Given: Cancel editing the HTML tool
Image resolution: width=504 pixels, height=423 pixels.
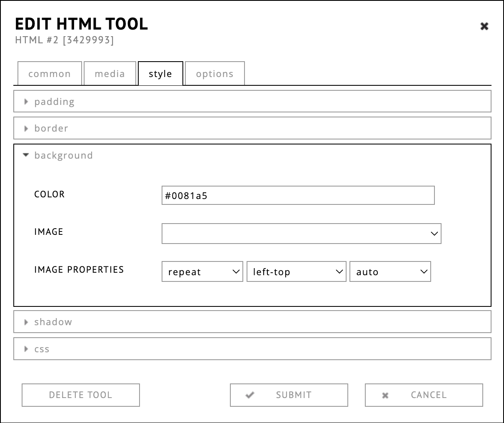Looking at the screenshot, I should click(424, 395).
